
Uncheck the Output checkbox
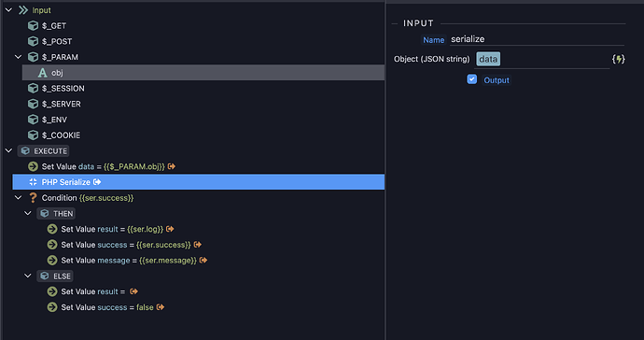pyautogui.click(x=472, y=79)
